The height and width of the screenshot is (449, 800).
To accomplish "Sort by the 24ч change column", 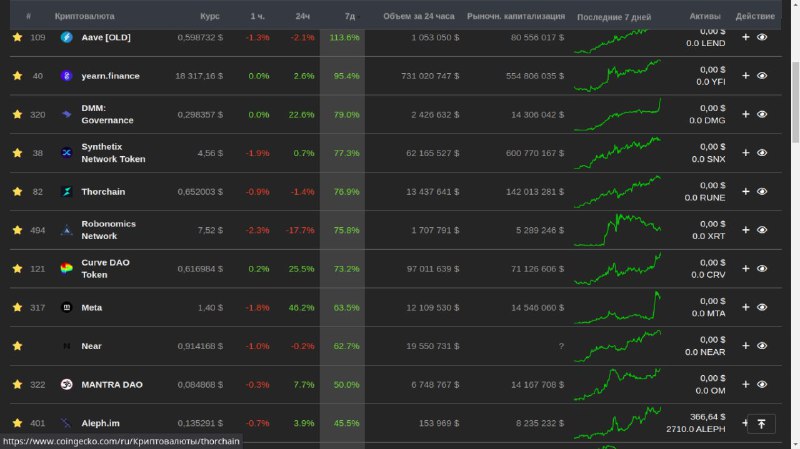I will pos(303,16).
